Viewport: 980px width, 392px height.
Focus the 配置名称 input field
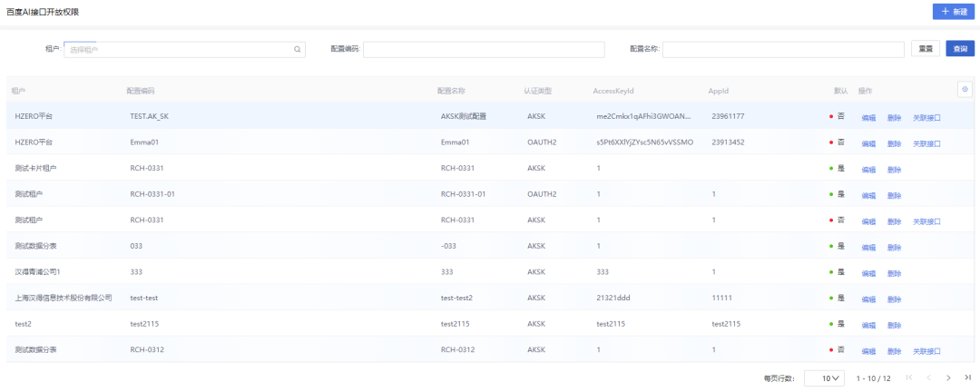[783, 49]
